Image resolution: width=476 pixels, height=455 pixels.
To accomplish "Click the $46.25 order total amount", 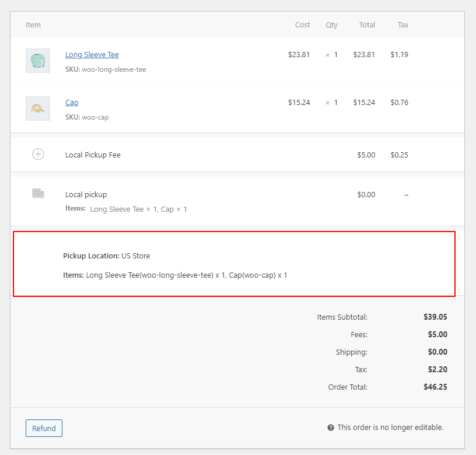I will 435,387.
